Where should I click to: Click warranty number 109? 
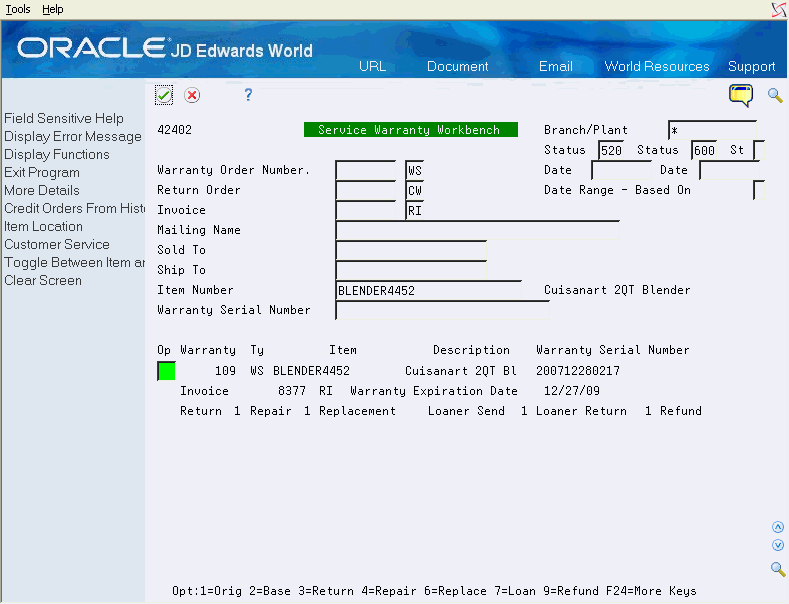tap(225, 371)
